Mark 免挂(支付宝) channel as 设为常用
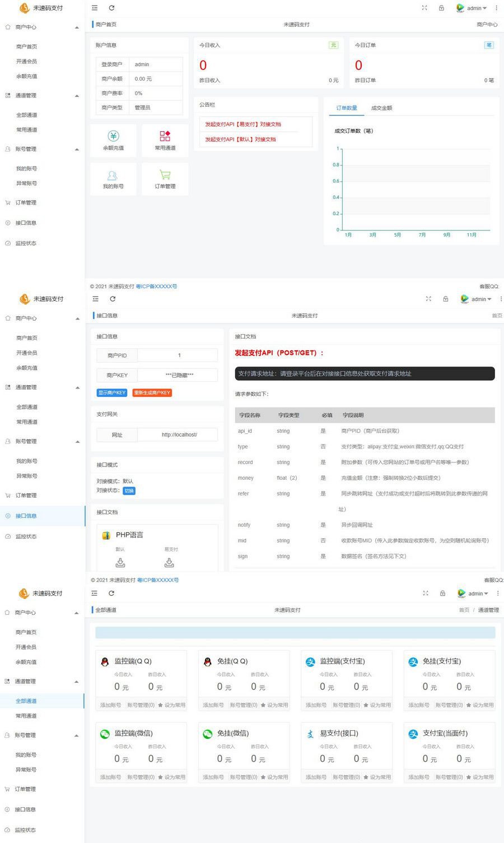This screenshot has width=504, height=843. (x=479, y=705)
